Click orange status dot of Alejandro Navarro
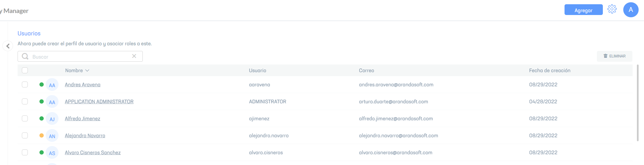 (41, 135)
